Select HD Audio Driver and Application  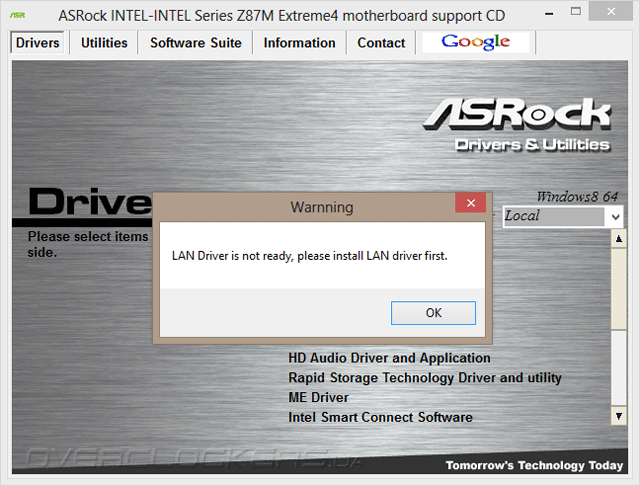pyautogui.click(x=389, y=358)
